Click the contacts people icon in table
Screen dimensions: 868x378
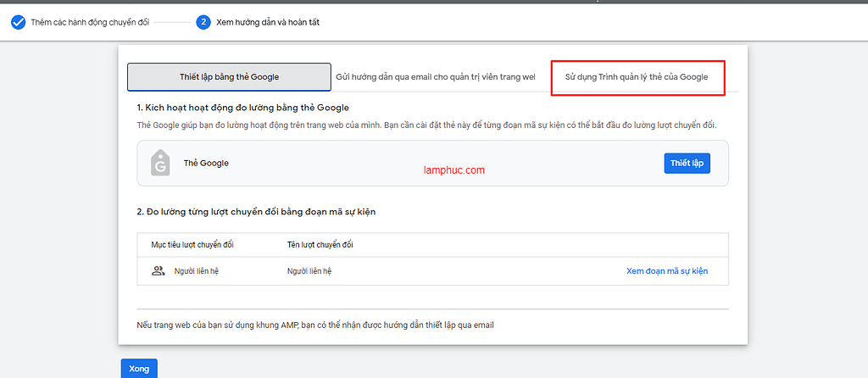[159, 271]
